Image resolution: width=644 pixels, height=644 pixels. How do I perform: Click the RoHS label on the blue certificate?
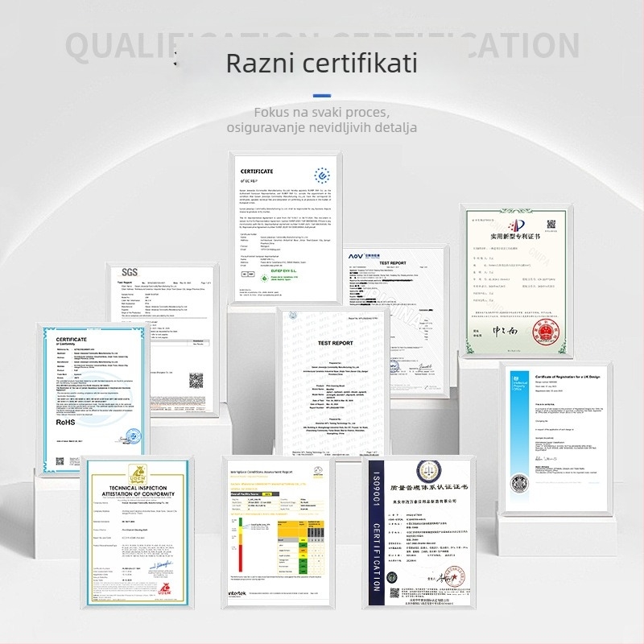click(x=65, y=422)
